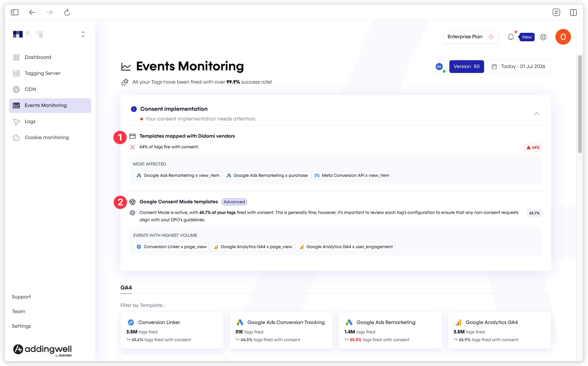588x366 pixels.
Task: Open the Support link
Action: pos(21,297)
